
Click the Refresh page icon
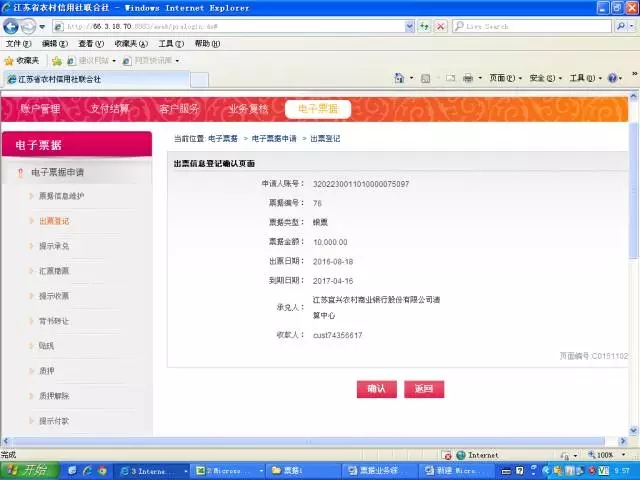(424, 27)
